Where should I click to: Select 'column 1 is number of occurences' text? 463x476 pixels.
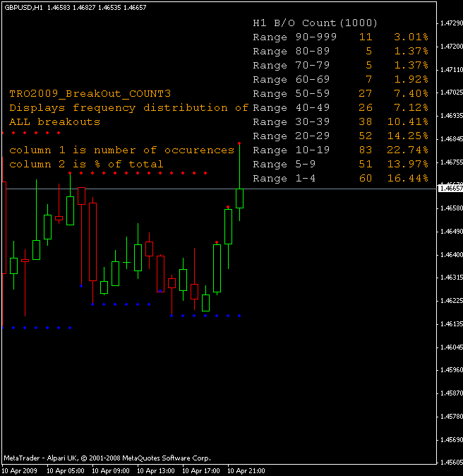pos(121,150)
